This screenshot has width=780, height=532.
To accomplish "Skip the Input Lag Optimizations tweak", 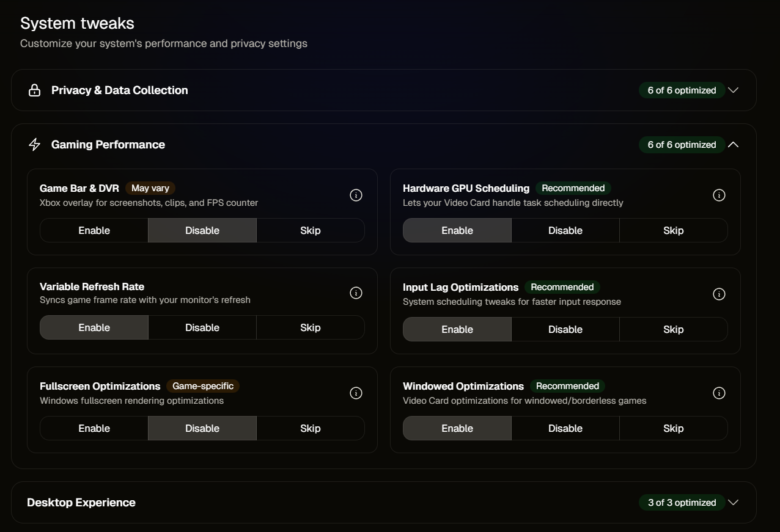I will pos(673,329).
